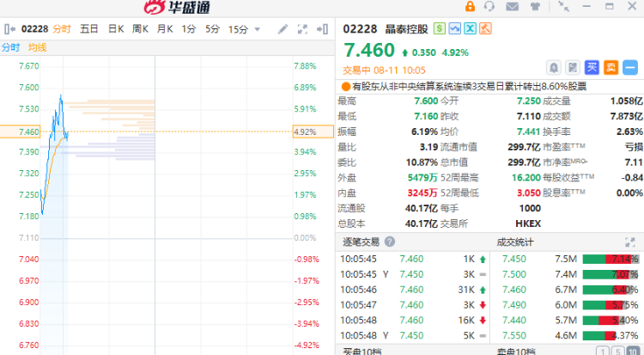
Task: Click the blue minus remove button
Action: [630, 67]
